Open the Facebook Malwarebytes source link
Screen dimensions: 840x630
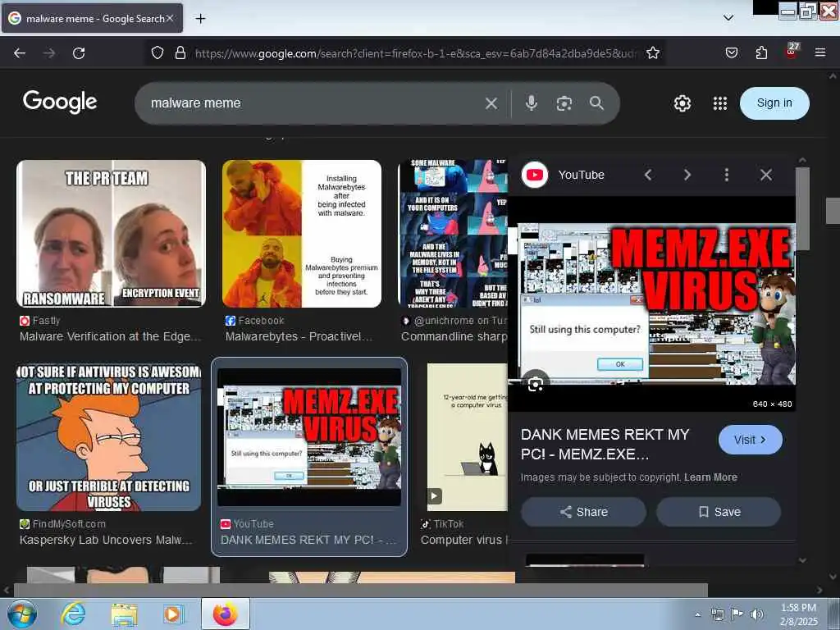255,321
